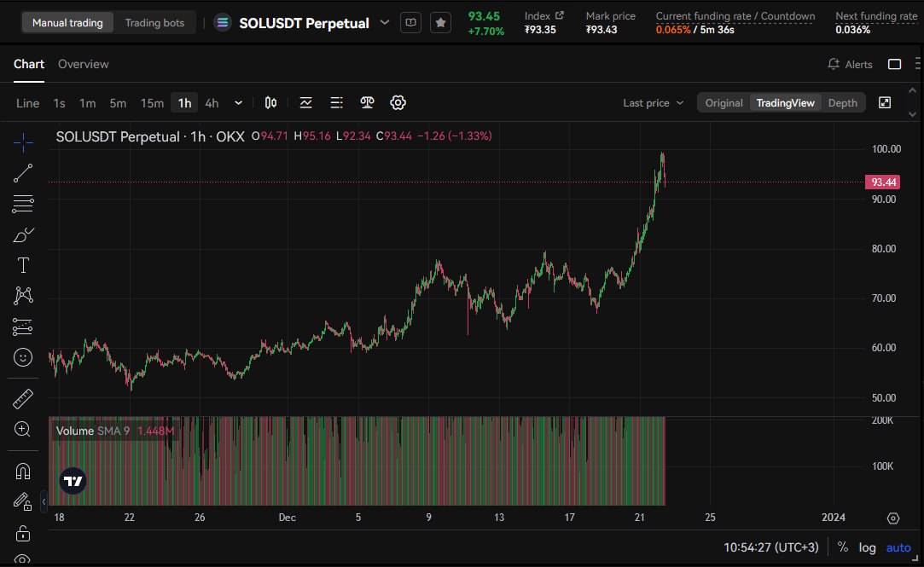Screen dimensions: 924x567
Task: Click the Dec date axis label
Action: tap(287, 518)
